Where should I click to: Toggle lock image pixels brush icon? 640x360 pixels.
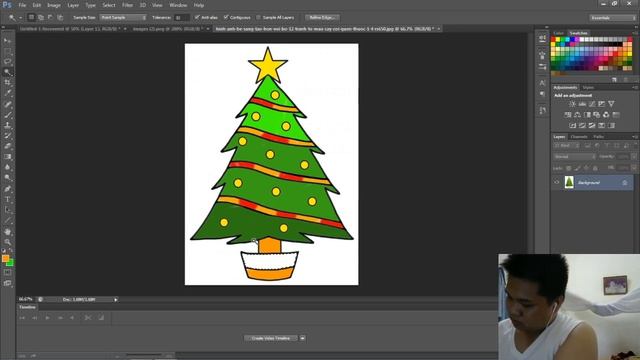577,168
